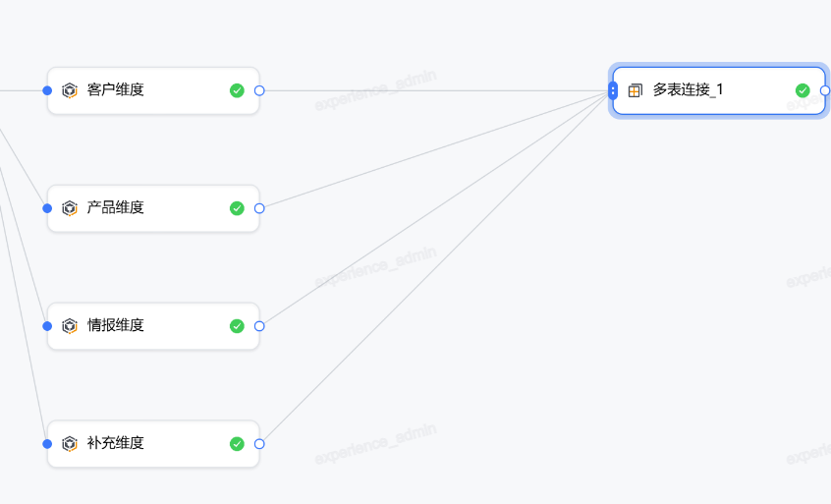The image size is (831, 504).
Task: Click green success check on 产品维度
Action: tap(237, 208)
